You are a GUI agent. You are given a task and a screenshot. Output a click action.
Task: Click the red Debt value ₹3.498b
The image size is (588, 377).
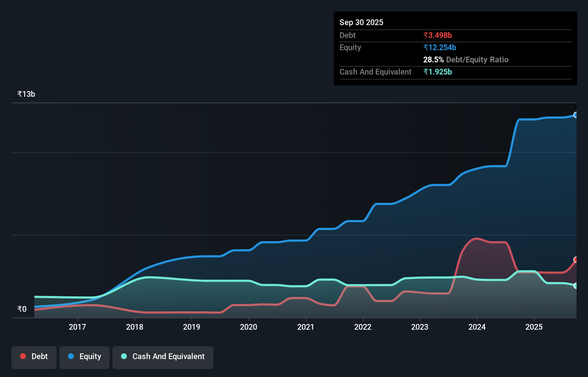click(437, 35)
